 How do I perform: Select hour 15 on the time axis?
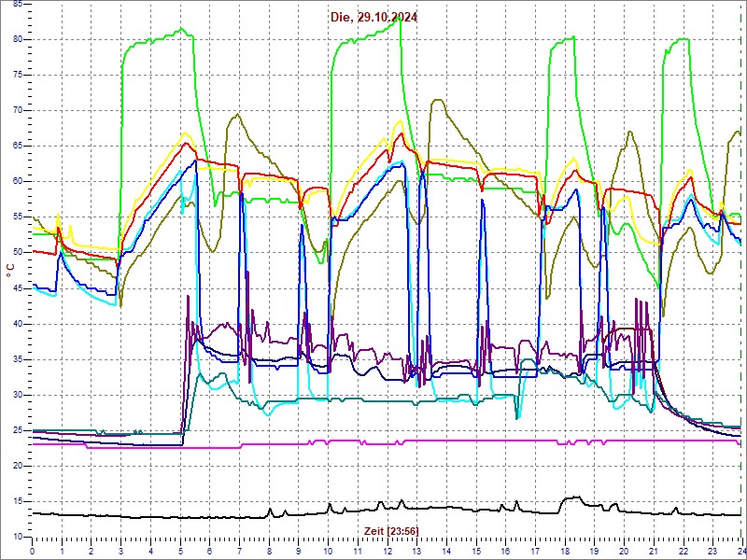coord(475,551)
